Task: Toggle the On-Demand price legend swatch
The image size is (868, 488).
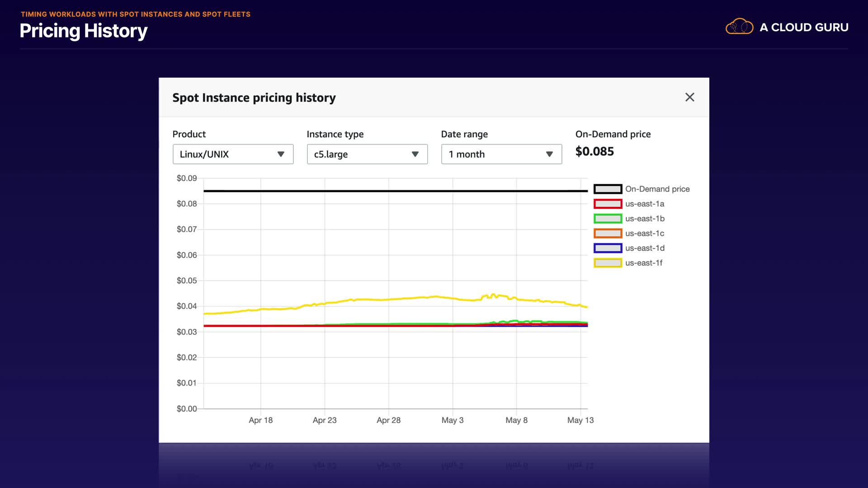Action: point(608,189)
